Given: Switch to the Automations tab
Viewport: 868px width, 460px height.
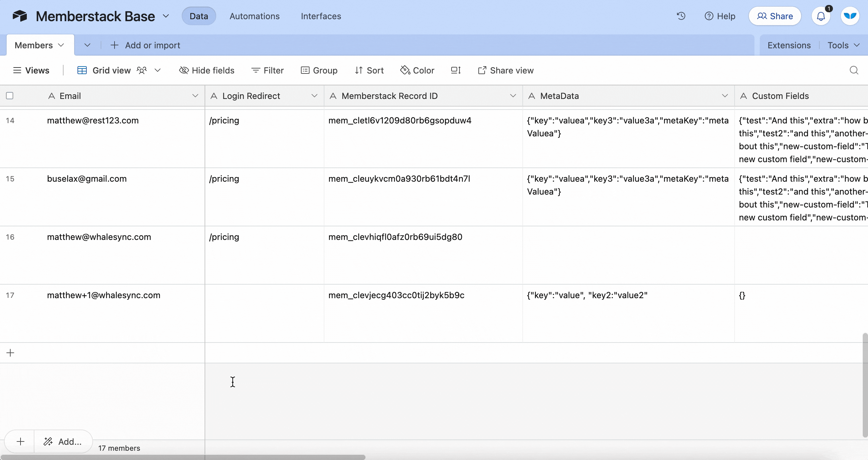Looking at the screenshot, I should coord(254,16).
